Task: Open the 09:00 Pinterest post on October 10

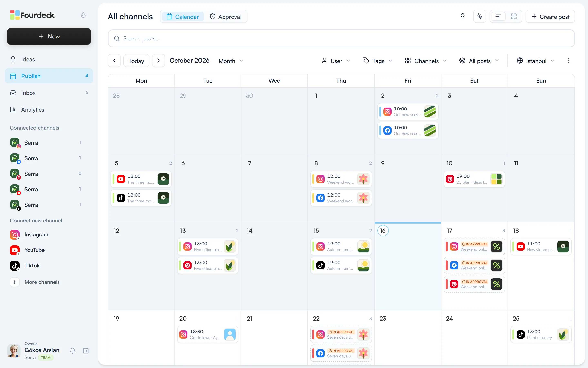Action: point(474,179)
